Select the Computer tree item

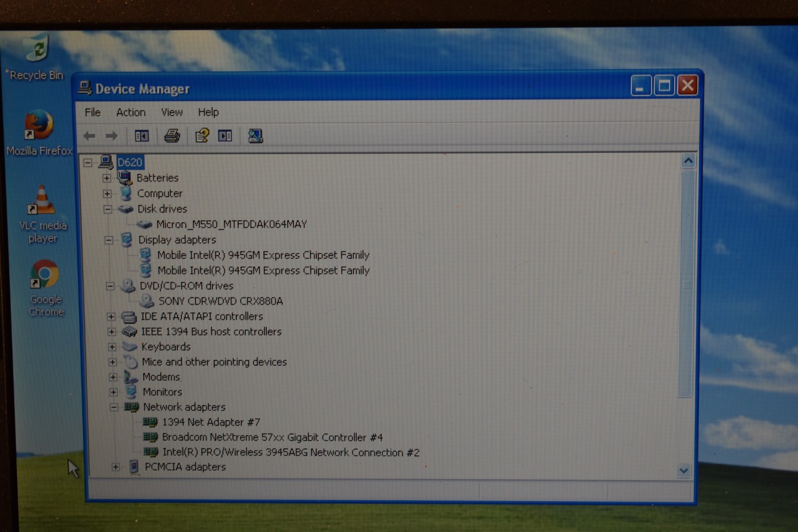pyautogui.click(x=160, y=193)
